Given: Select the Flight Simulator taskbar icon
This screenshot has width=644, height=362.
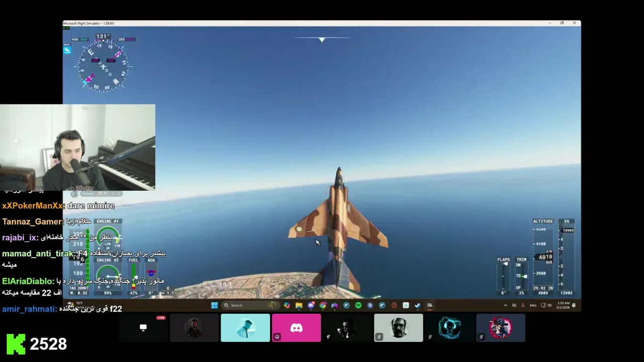Looking at the screenshot, I should pos(429,305).
